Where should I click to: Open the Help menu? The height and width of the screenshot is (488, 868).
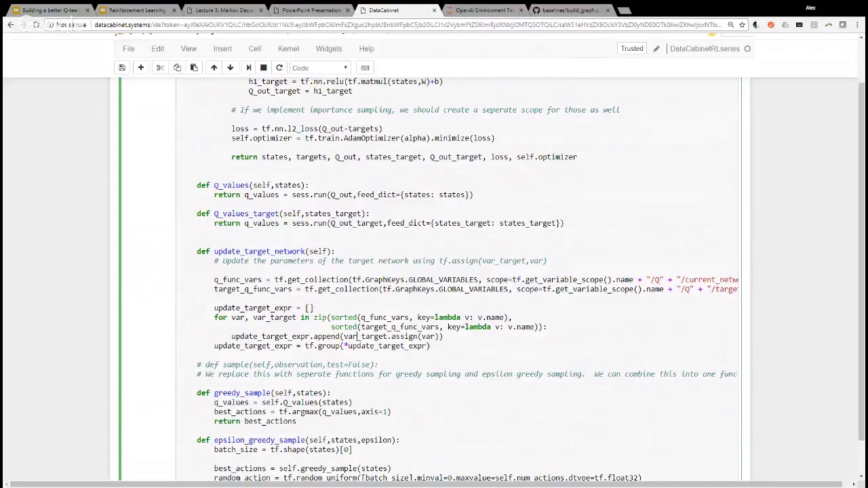point(366,49)
